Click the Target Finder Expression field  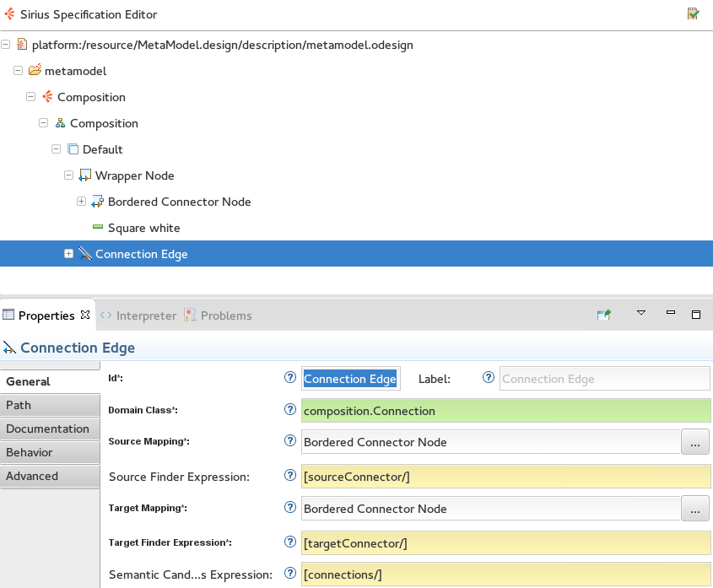[506, 542]
